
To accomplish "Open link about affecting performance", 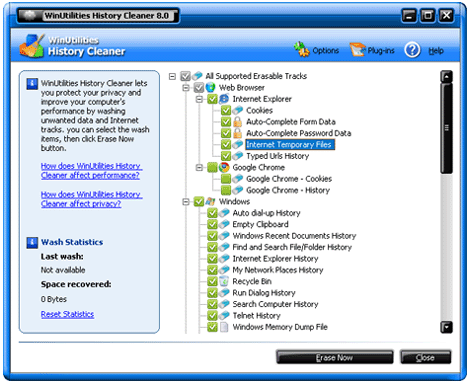I will (91, 170).
